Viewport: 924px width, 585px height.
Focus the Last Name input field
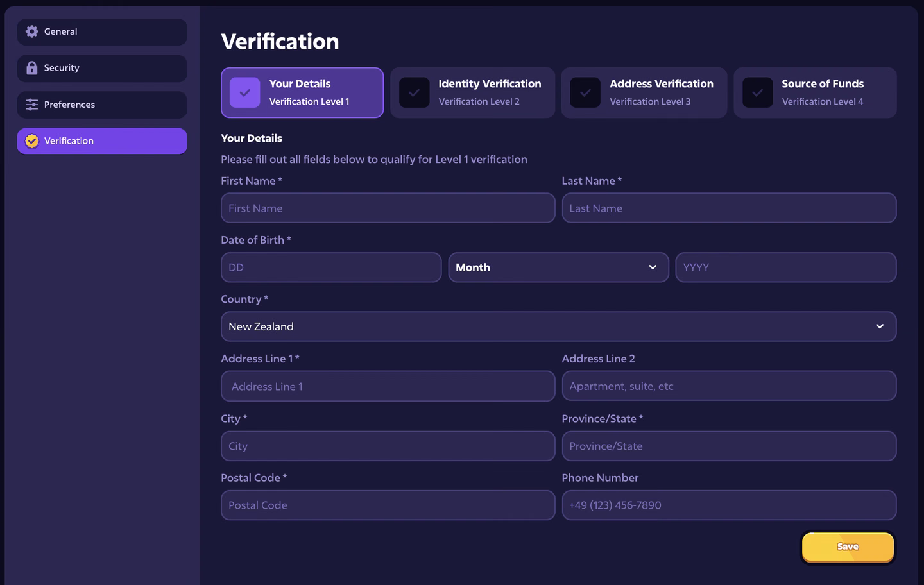pos(729,208)
